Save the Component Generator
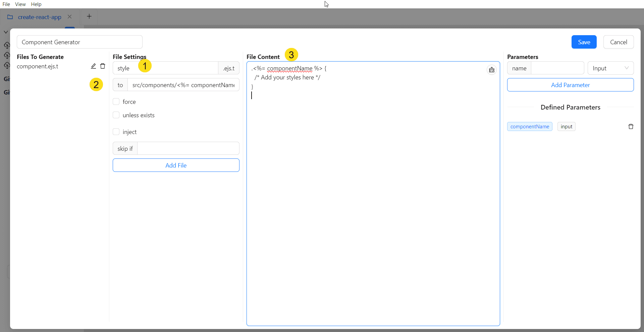Screen dimensions: 644x332 tap(584, 42)
